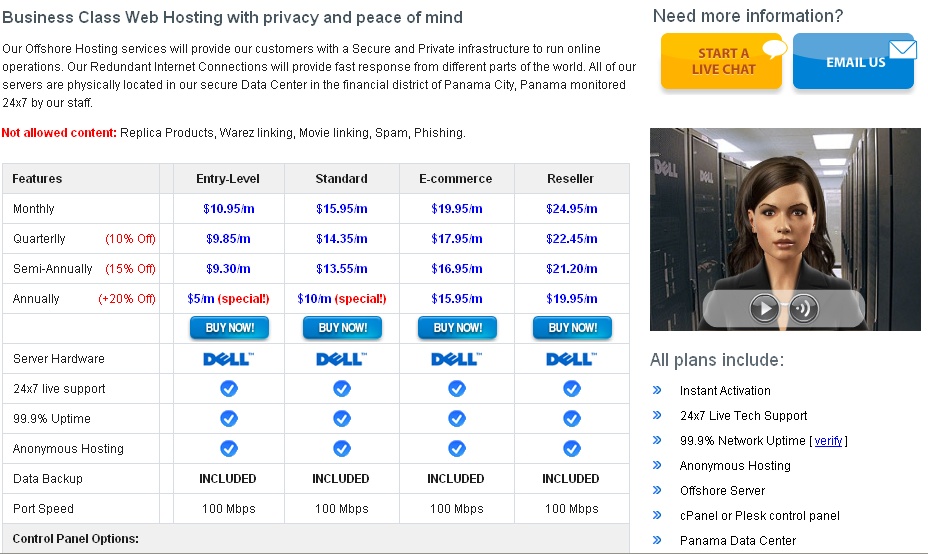
Task: Play the virtual assistant video
Action: [764, 308]
